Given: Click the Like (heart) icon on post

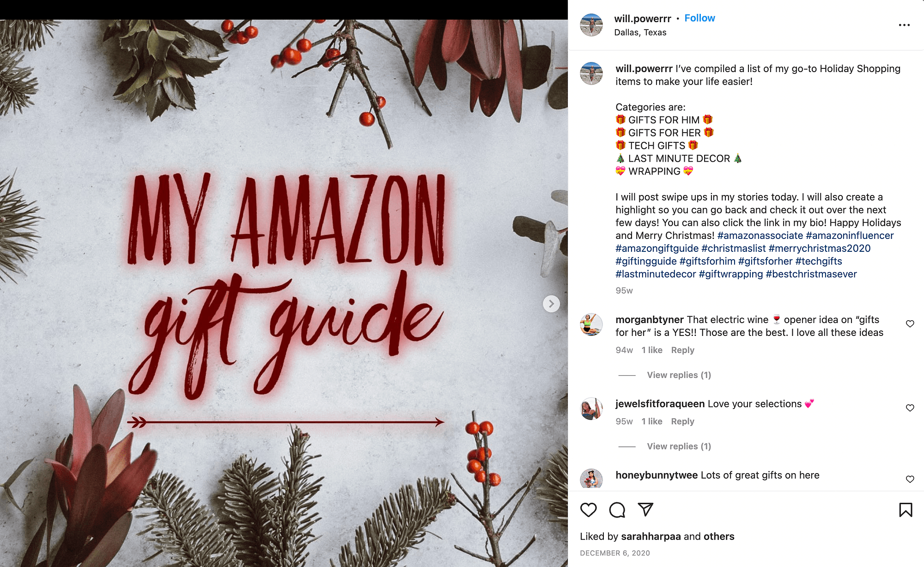Looking at the screenshot, I should coord(589,510).
